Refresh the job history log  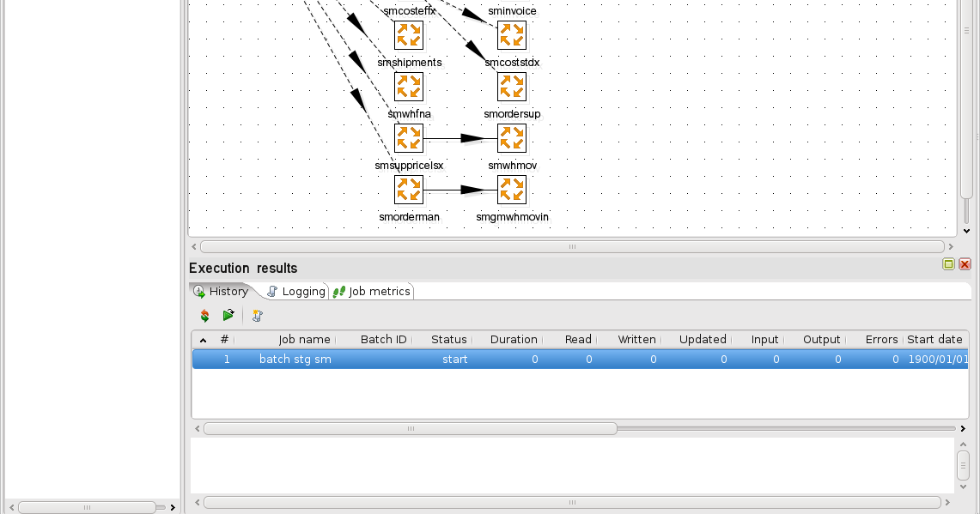pos(204,315)
